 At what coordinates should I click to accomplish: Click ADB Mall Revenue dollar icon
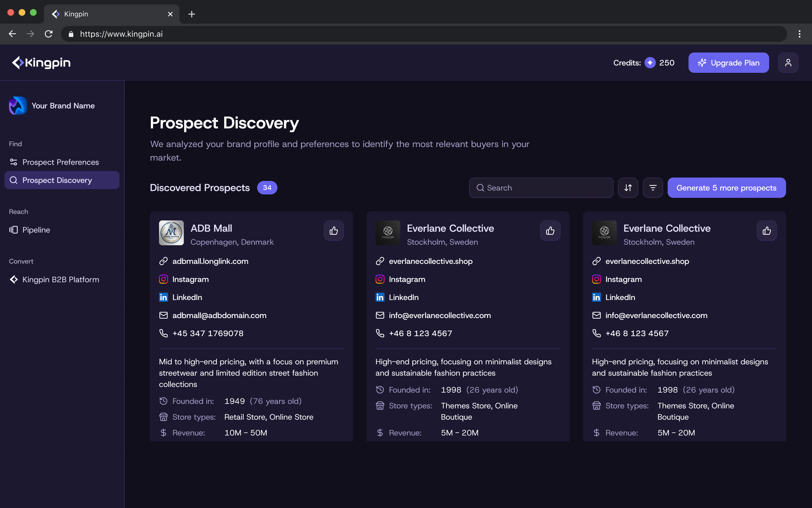[x=164, y=432]
